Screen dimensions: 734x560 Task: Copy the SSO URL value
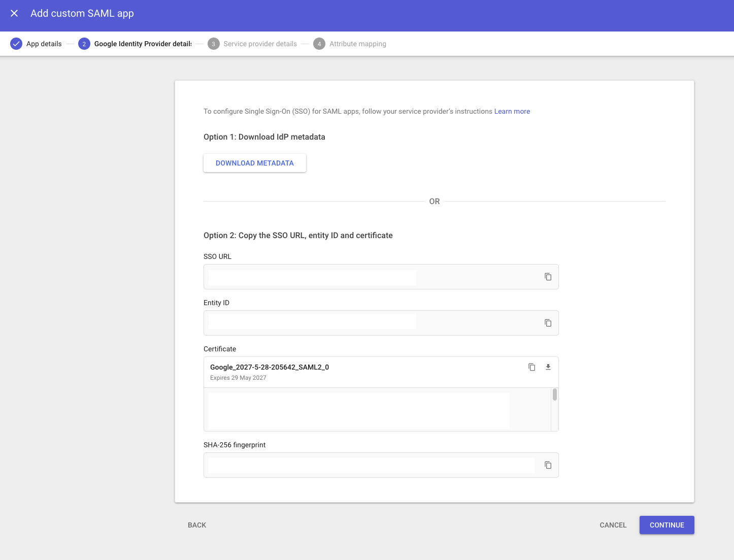click(x=548, y=277)
